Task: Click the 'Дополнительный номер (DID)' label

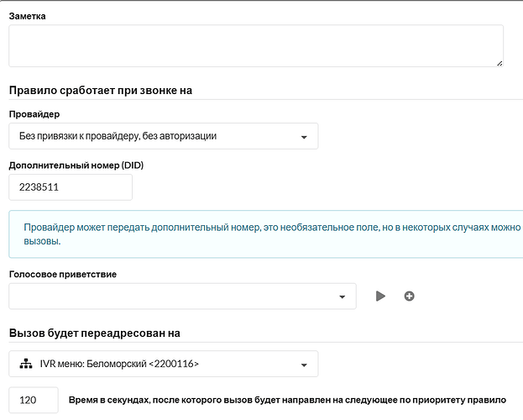Action: tap(76, 165)
